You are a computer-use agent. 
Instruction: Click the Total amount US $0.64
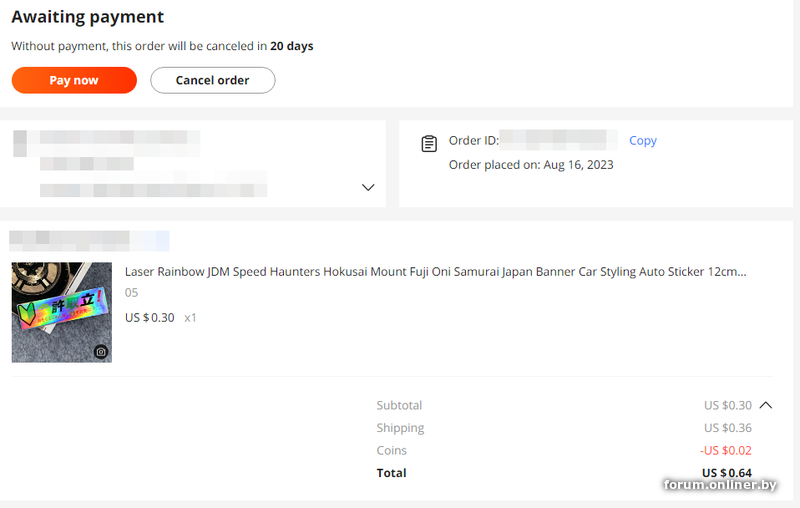pos(726,473)
